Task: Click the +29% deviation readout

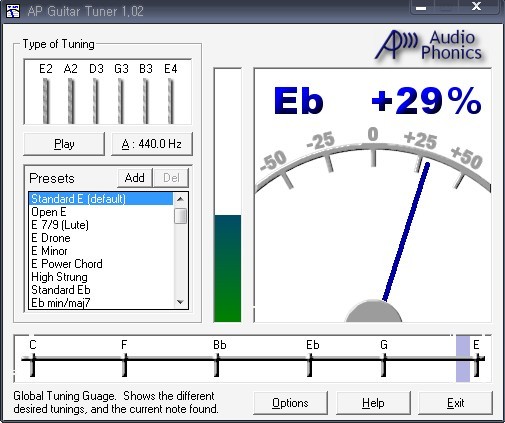Action: (426, 101)
